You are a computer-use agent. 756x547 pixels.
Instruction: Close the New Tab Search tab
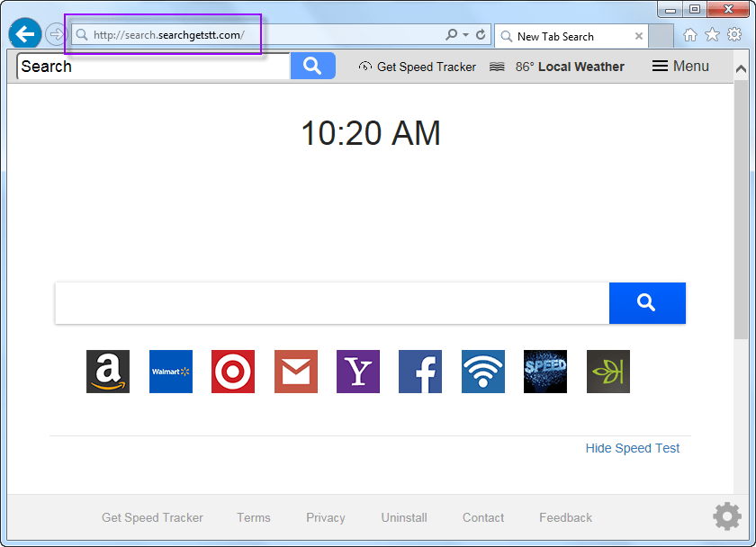click(x=639, y=36)
